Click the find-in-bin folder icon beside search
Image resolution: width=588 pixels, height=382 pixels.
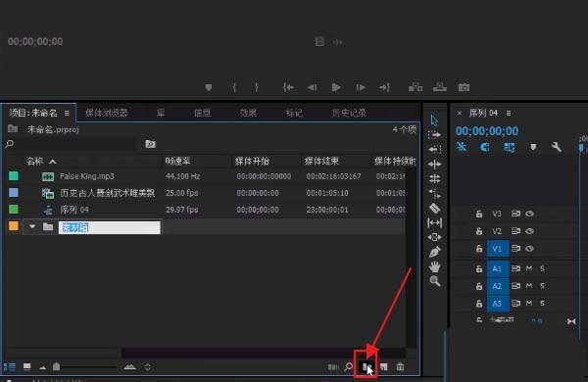[150, 144]
